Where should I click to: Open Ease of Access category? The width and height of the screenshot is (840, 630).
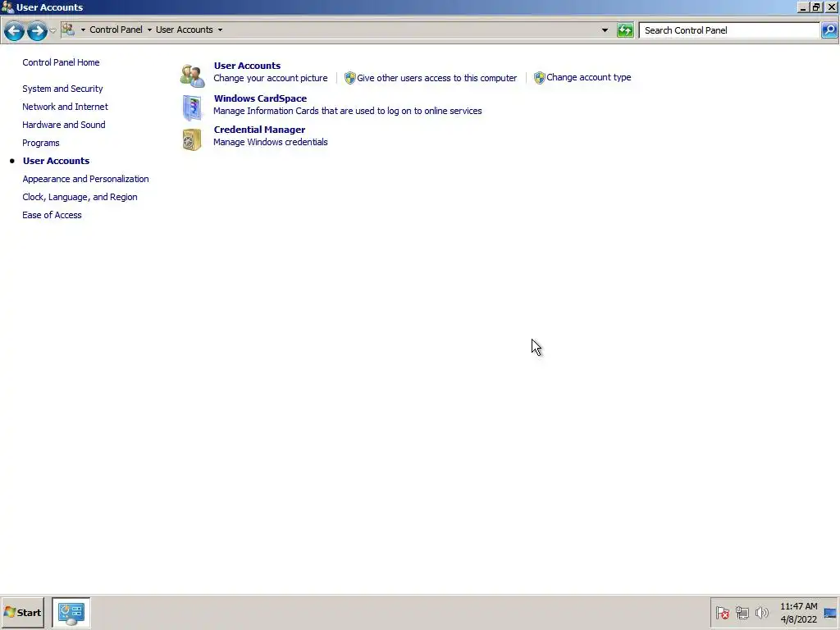(x=52, y=215)
